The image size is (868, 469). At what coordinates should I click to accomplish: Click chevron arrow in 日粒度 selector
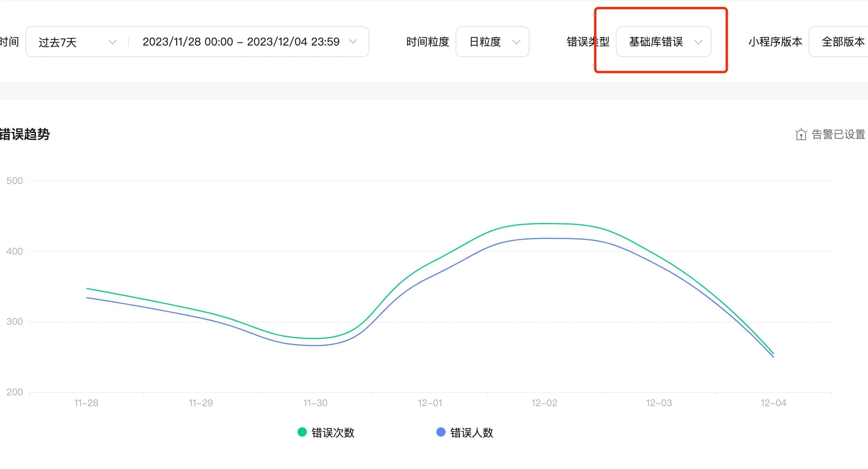(516, 42)
